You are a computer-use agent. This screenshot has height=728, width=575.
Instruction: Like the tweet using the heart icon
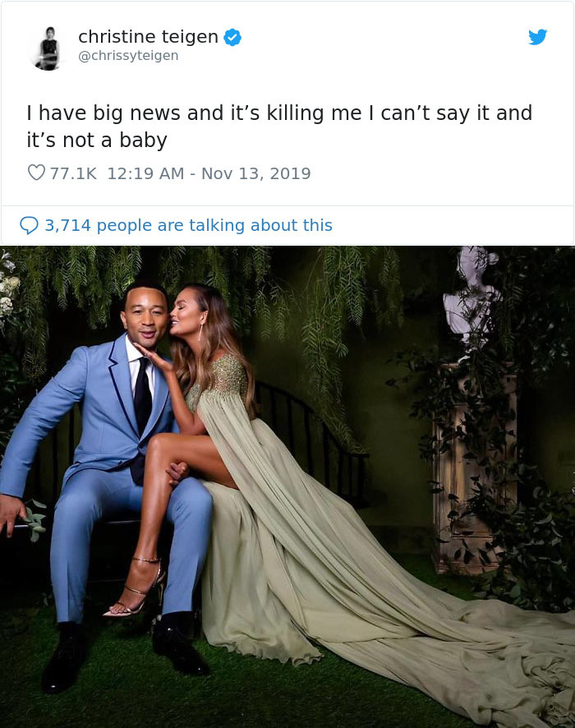click(35, 173)
